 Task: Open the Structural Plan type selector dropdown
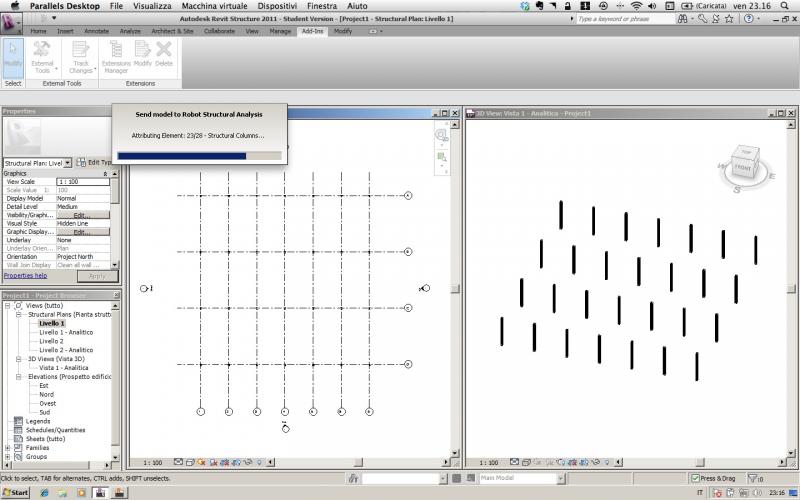point(67,163)
